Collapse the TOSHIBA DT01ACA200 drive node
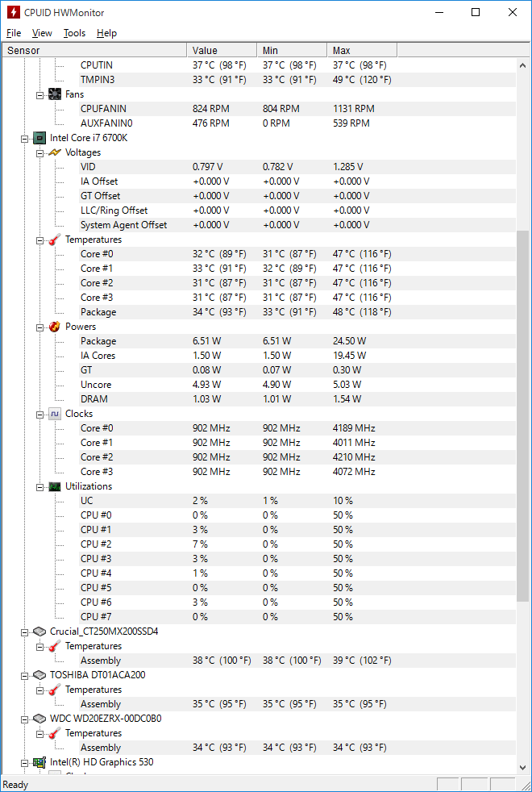 pos(25,675)
